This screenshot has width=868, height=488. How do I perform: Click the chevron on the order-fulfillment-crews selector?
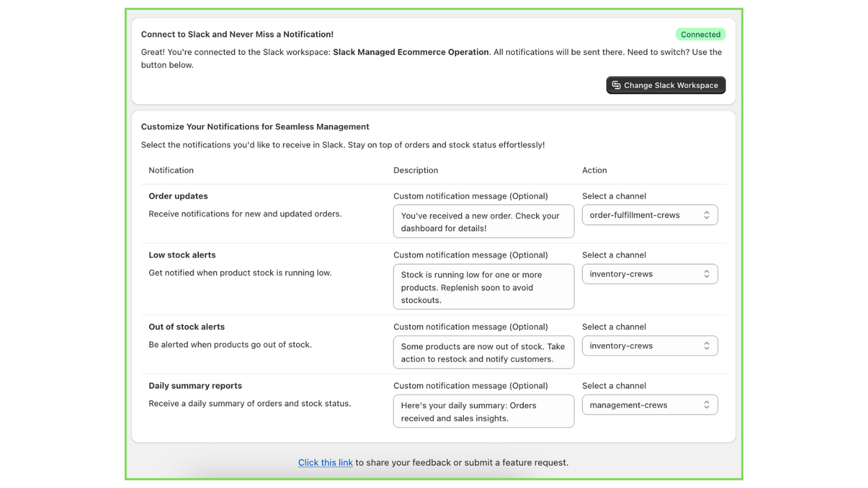(x=706, y=215)
